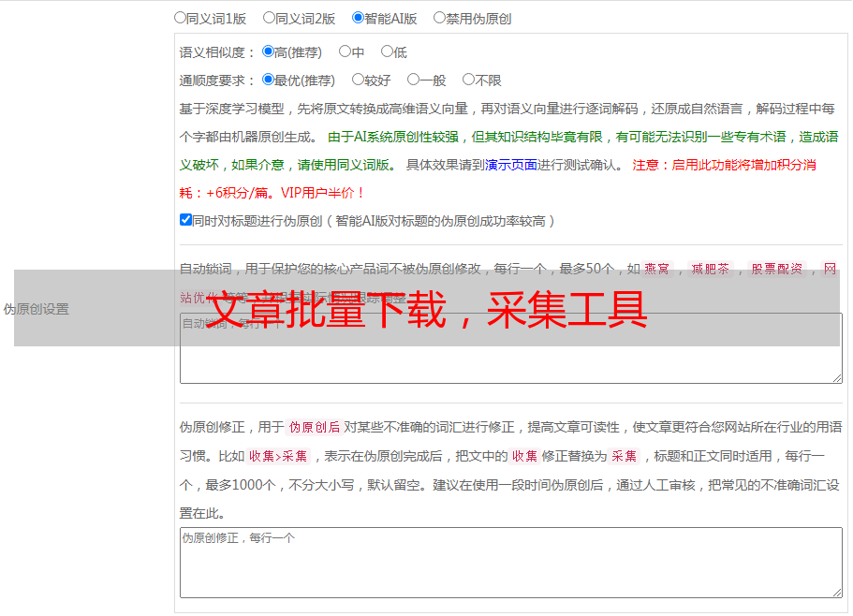The width and height of the screenshot is (853, 616).
Task: Select the 同义词2版 radio option
Action: click(x=269, y=18)
